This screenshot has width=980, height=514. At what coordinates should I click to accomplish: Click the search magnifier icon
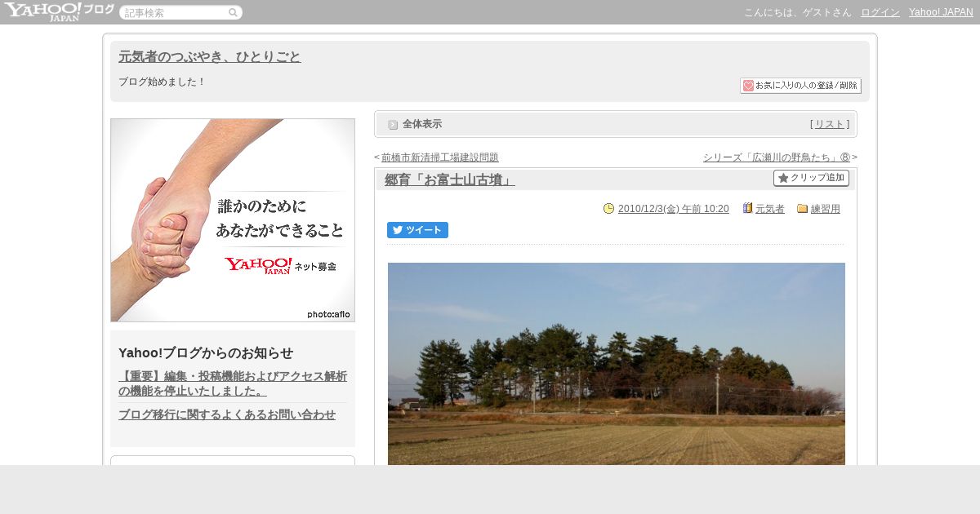(233, 12)
